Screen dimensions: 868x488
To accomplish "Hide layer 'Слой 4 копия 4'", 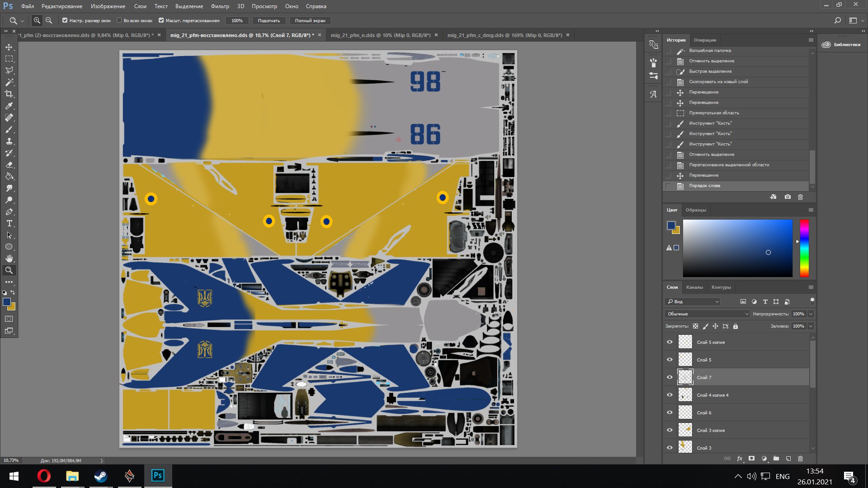I will coord(670,395).
